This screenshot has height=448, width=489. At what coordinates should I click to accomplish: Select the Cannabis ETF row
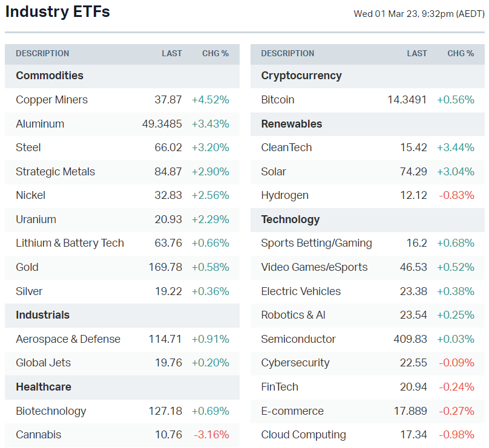coord(38,435)
